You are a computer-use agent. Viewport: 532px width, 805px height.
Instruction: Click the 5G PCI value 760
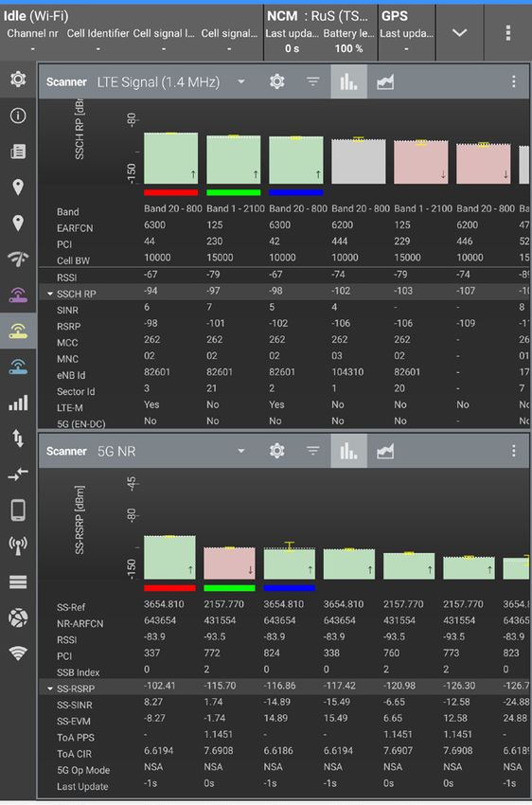click(x=392, y=653)
